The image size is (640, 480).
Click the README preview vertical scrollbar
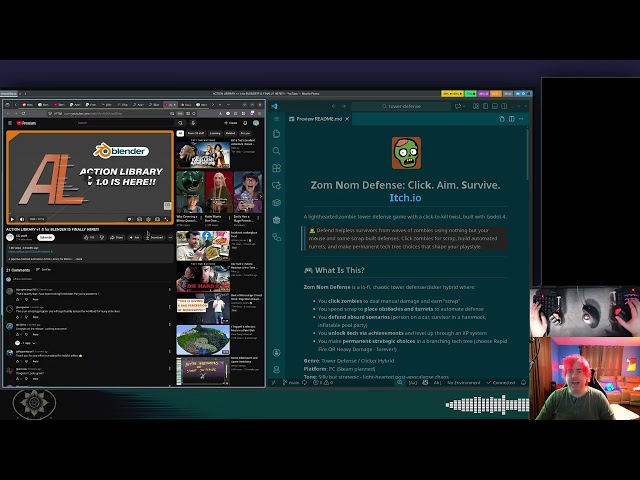(x=527, y=155)
